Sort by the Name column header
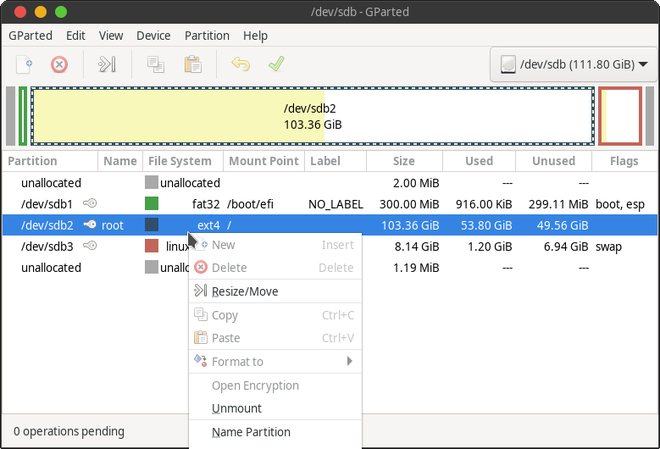 [x=120, y=161]
